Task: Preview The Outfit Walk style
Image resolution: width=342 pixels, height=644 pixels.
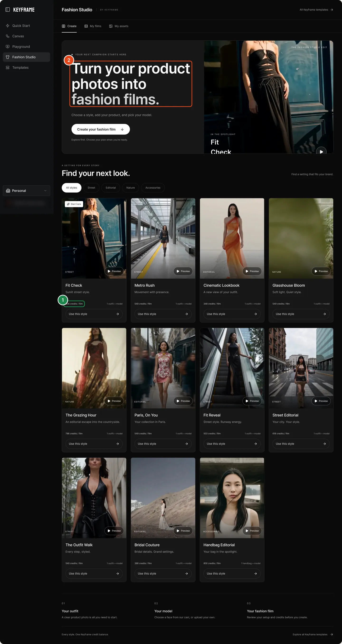Action: point(114,531)
